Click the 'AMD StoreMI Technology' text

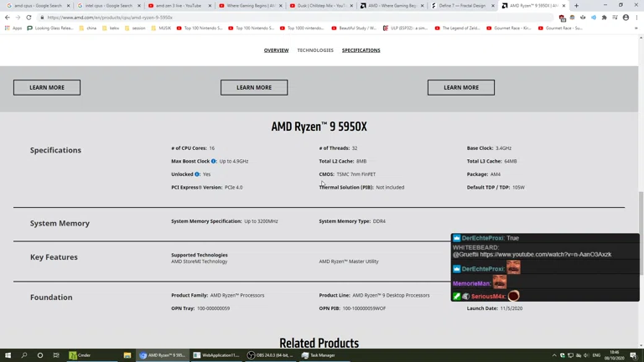(200, 261)
